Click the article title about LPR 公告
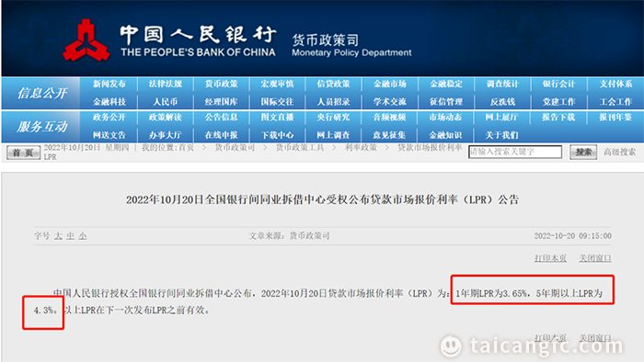This screenshot has width=644, height=362. [x=322, y=200]
